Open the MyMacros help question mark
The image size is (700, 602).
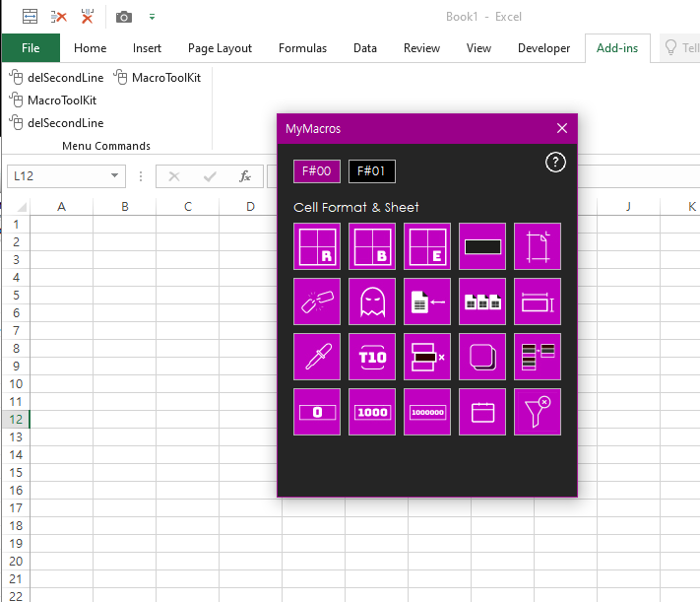tap(555, 163)
